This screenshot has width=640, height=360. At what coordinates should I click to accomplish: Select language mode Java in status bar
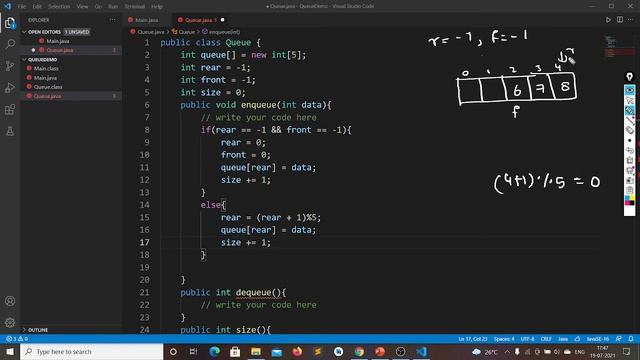(563, 339)
